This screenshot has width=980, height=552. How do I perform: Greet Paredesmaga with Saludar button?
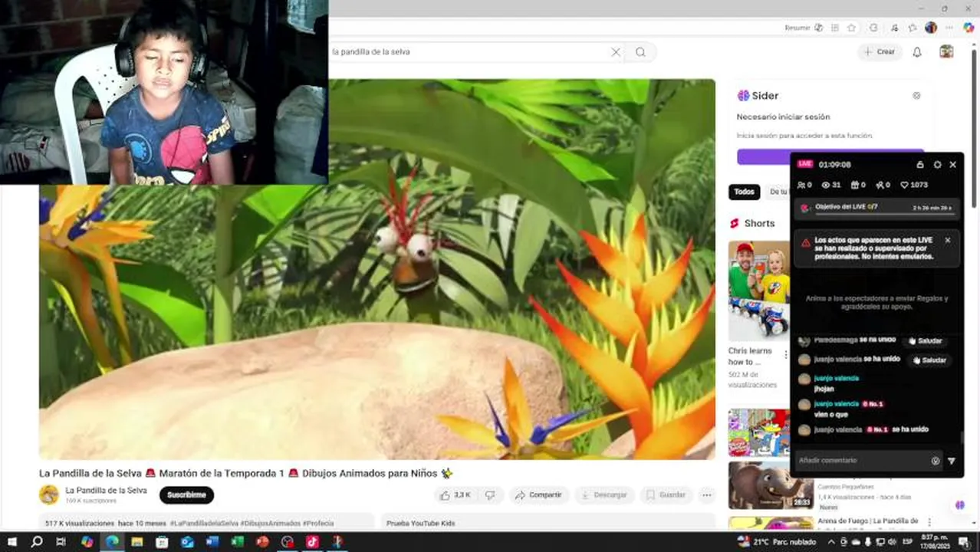tap(927, 341)
